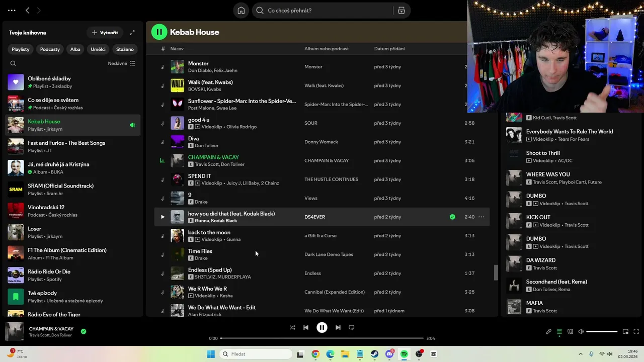The height and width of the screenshot is (362, 644).
Task: Open the Oblíbené skladby playlist
Action: tap(72, 82)
